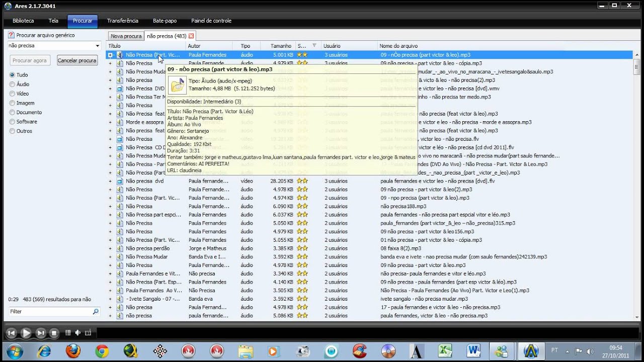Open Windows Media Player from the taskbar

(273, 351)
